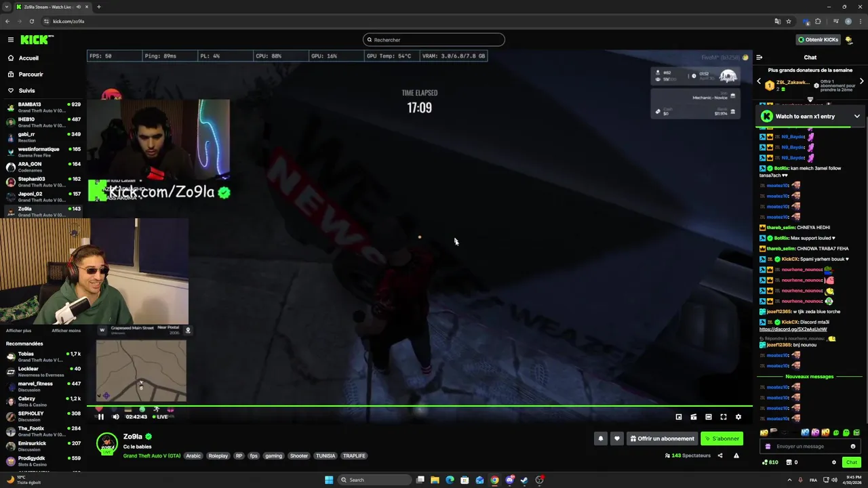Open the Discord invite link in chat

(x=793, y=329)
